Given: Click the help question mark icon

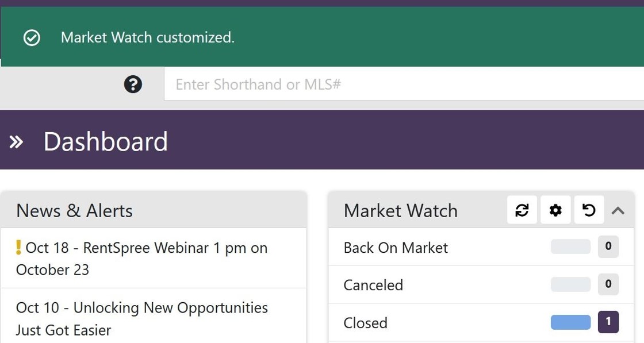Looking at the screenshot, I should pyautogui.click(x=133, y=84).
